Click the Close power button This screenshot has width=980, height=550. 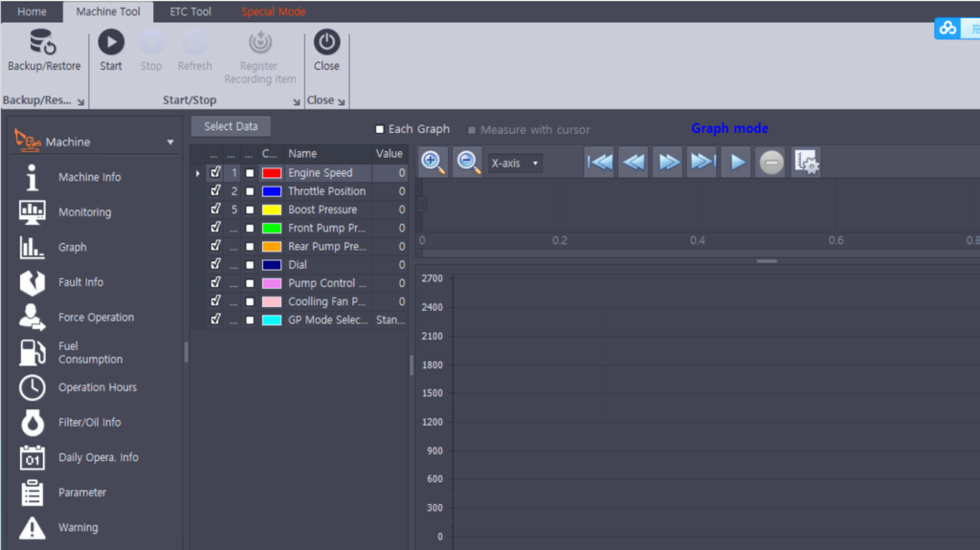click(326, 43)
